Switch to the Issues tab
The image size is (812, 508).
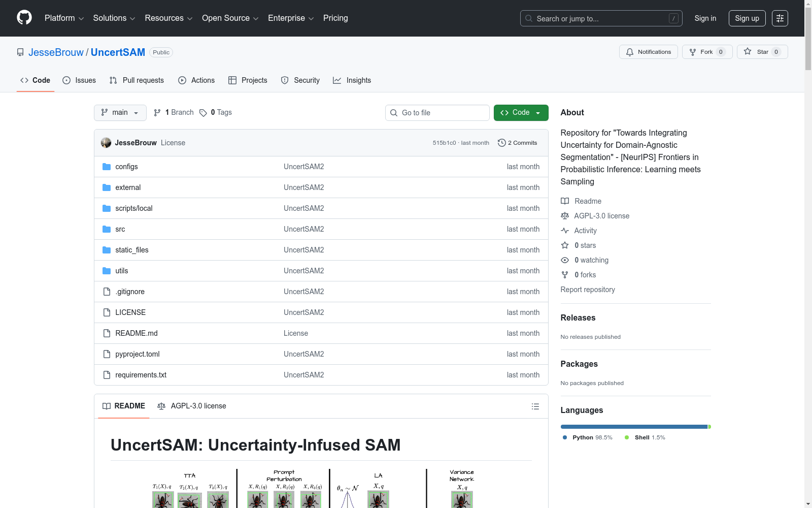click(79, 80)
